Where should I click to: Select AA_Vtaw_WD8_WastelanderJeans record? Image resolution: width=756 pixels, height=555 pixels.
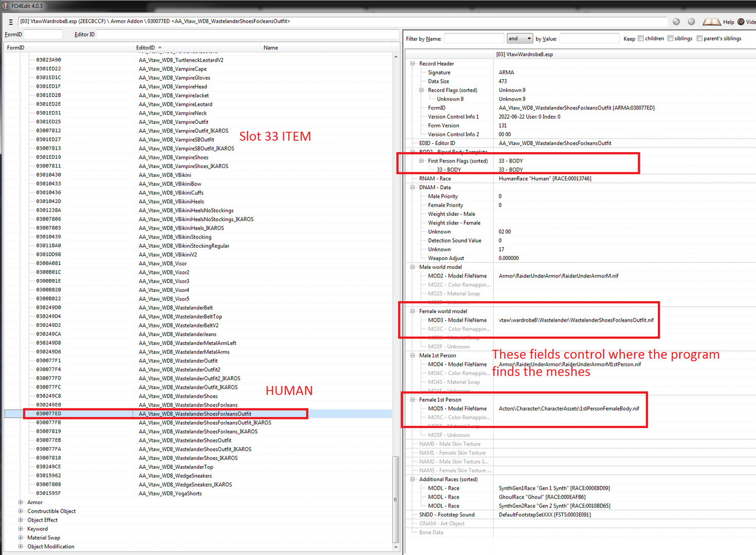[177, 334]
